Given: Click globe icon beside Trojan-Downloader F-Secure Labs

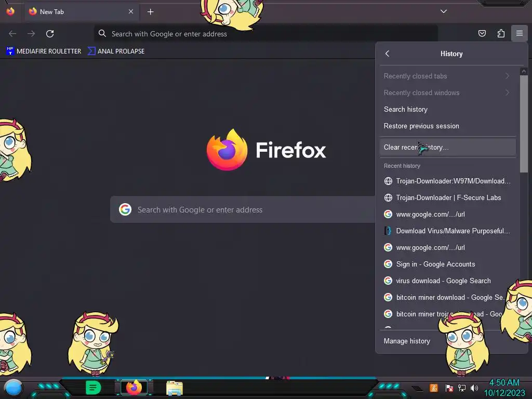Looking at the screenshot, I should pyautogui.click(x=388, y=197).
